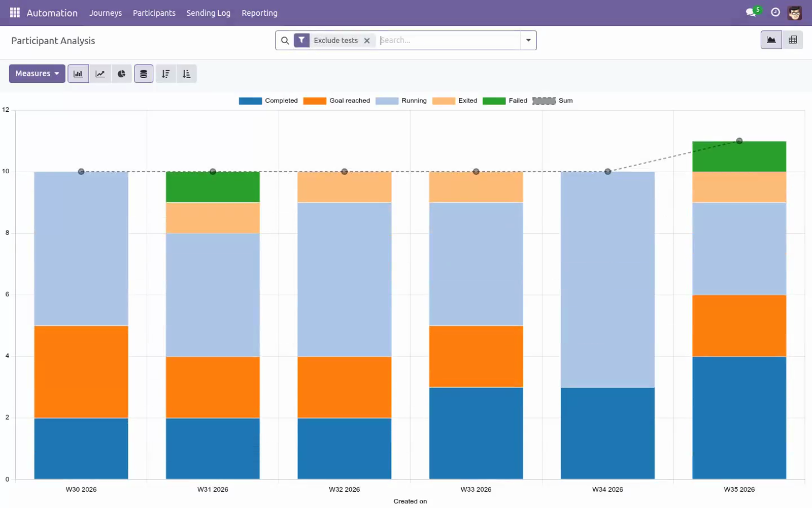This screenshot has height=508, width=812.
Task: Select bar chart mode
Action: pyautogui.click(x=78, y=74)
